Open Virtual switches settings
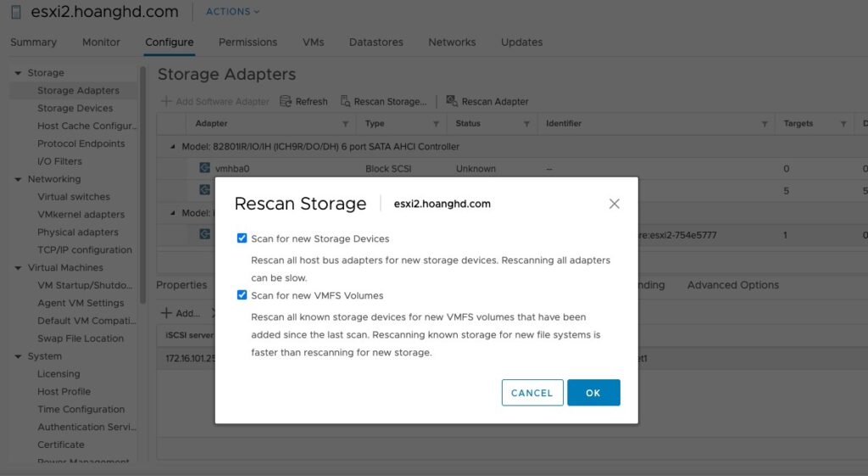 point(74,197)
